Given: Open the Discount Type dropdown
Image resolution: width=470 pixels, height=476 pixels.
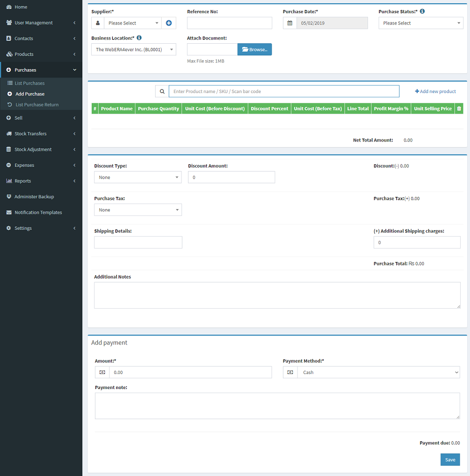Looking at the screenshot, I should [x=138, y=177].
